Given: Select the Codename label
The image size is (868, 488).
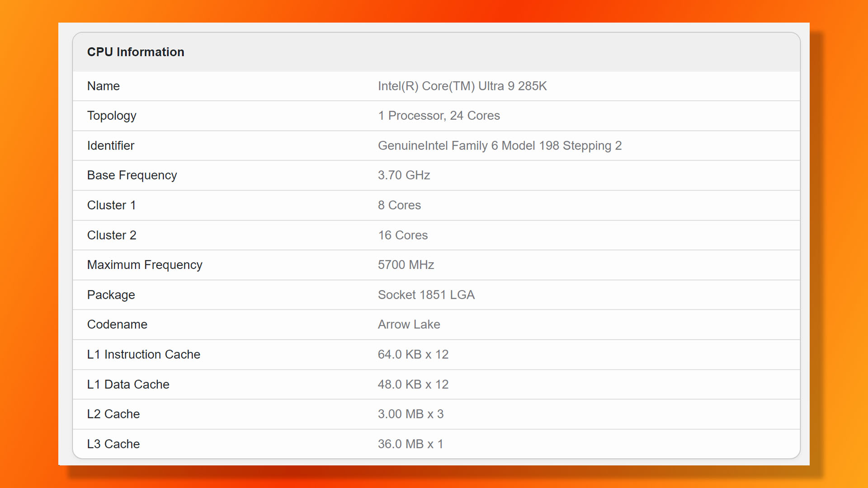Looking at the screenshot, I should (118, 324).
